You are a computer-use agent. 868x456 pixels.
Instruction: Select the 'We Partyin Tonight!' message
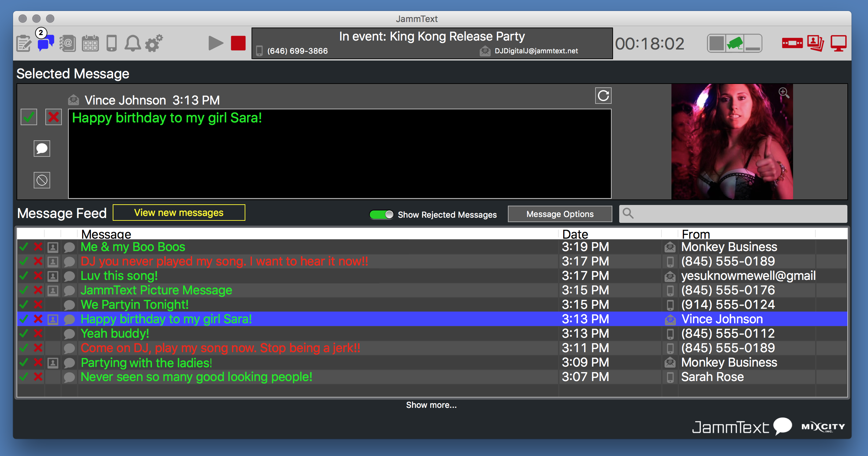(x=134, y=305)
